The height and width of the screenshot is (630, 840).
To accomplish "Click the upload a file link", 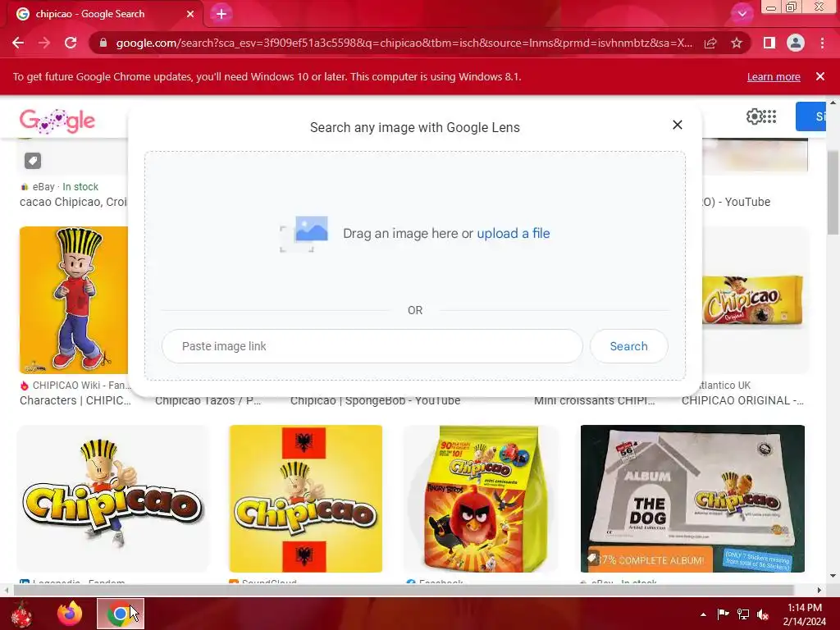I will (514, 234).
